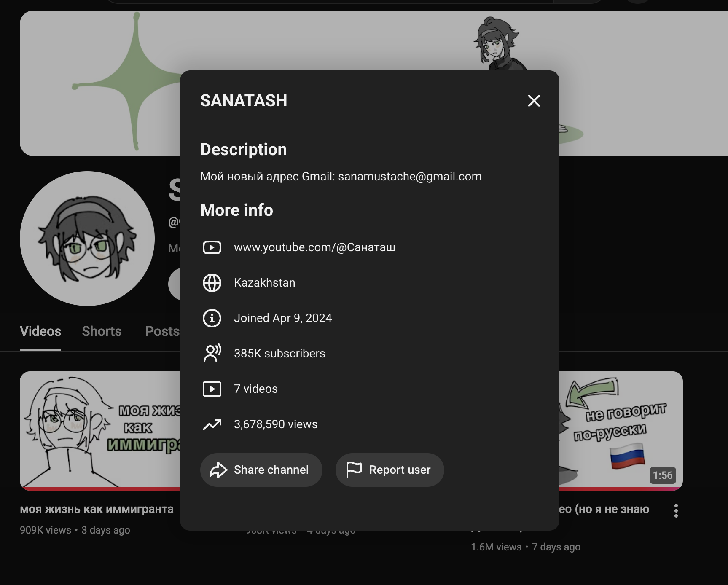Switch to the Posts tab
Image resolution: width=728 pixels, height=585 pixels.
coord(162,332)
